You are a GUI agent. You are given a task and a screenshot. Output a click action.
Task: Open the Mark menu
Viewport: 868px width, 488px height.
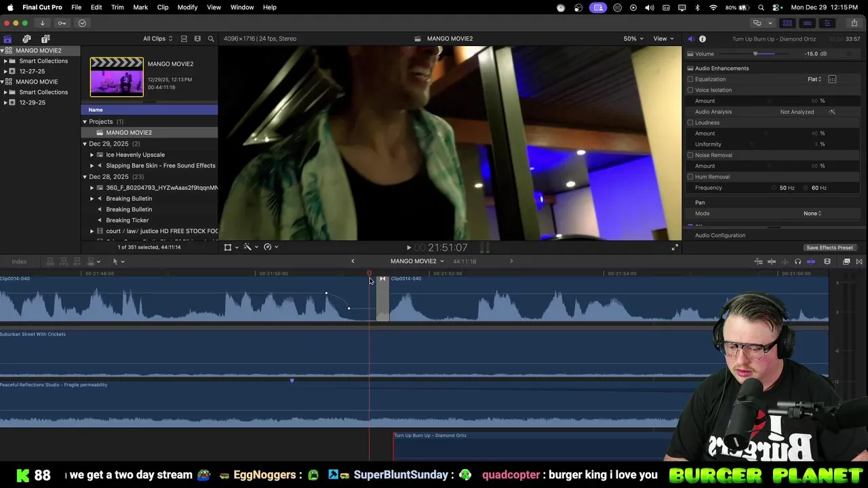pos(140,7)
